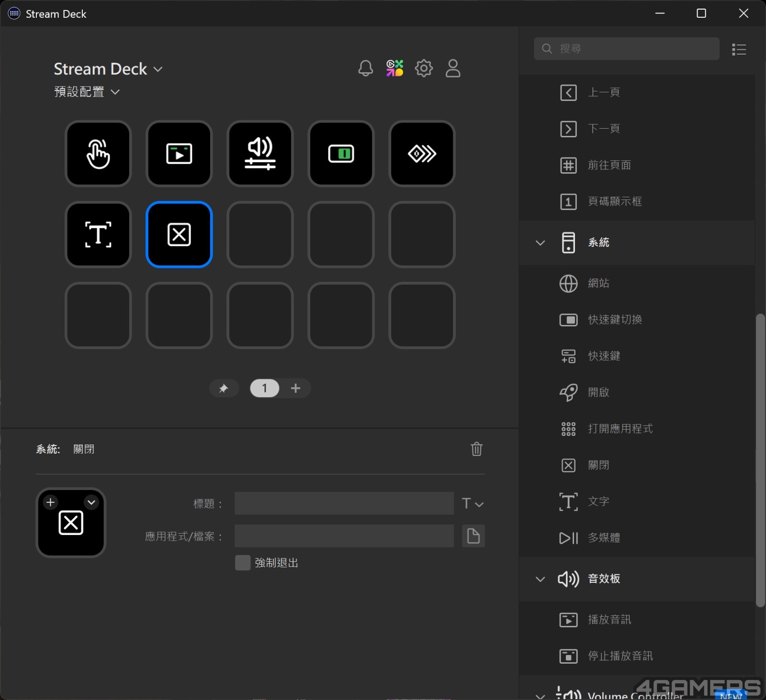This screenshot has height=700, width=766.
Task: Click the 搜尋 search field
Action: pyautogui.click(x=626, y=48)
